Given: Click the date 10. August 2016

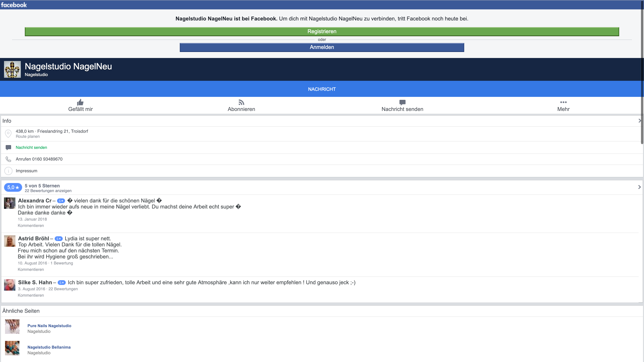Looking at the screenshot, I should (x=32, y=263).
